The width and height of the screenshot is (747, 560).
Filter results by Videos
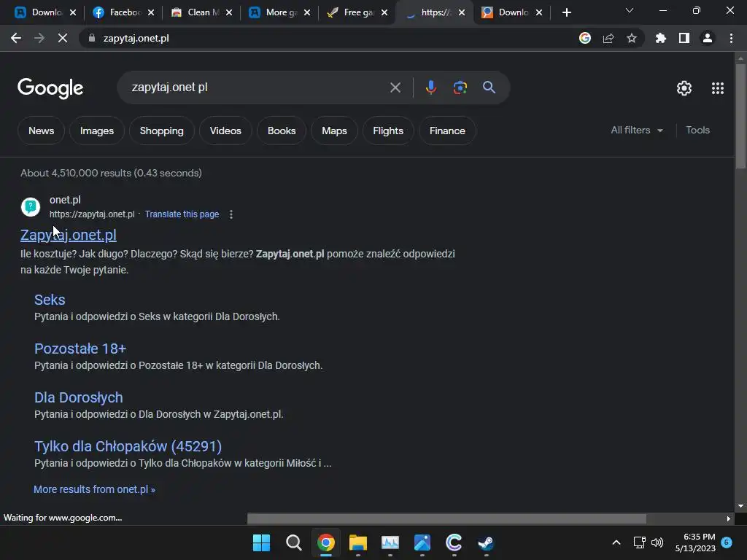(225, 131)
